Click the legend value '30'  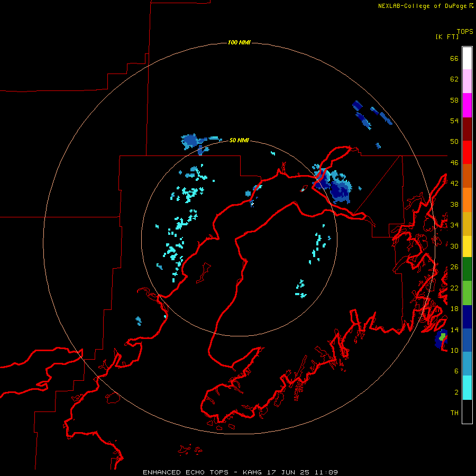tap(454, 246)
